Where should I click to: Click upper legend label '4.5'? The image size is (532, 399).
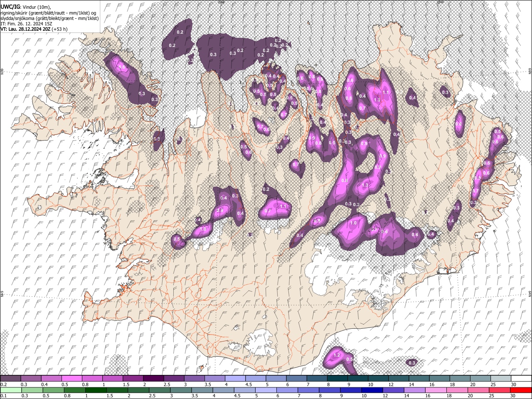[249, 384]
